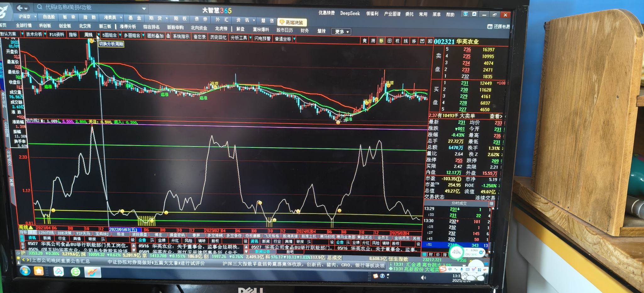
Task: Open the 涨停分析 link
Action: pos(128,27)
